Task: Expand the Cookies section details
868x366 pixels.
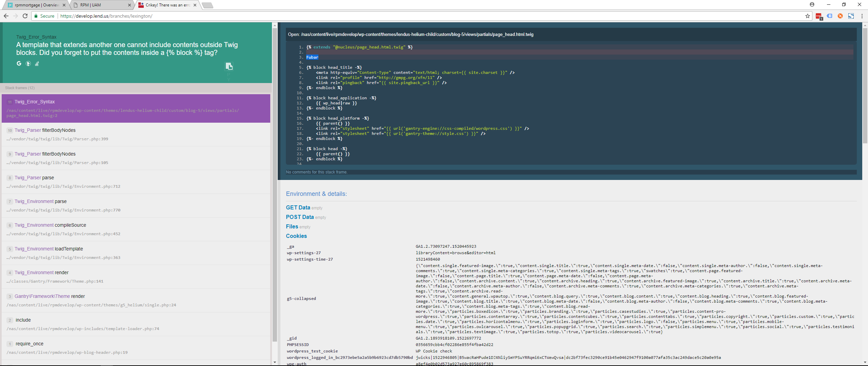Action: pos(296,236)
